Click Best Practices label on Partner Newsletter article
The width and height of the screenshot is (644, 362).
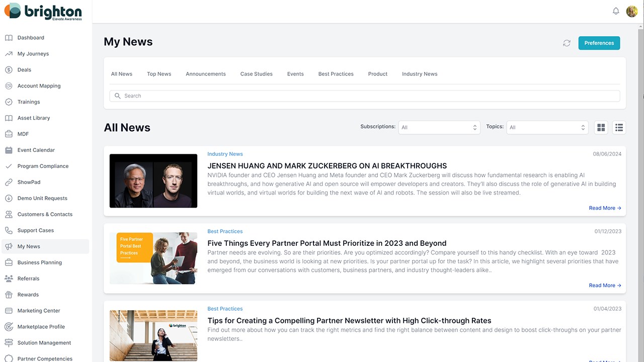point(225,309)
